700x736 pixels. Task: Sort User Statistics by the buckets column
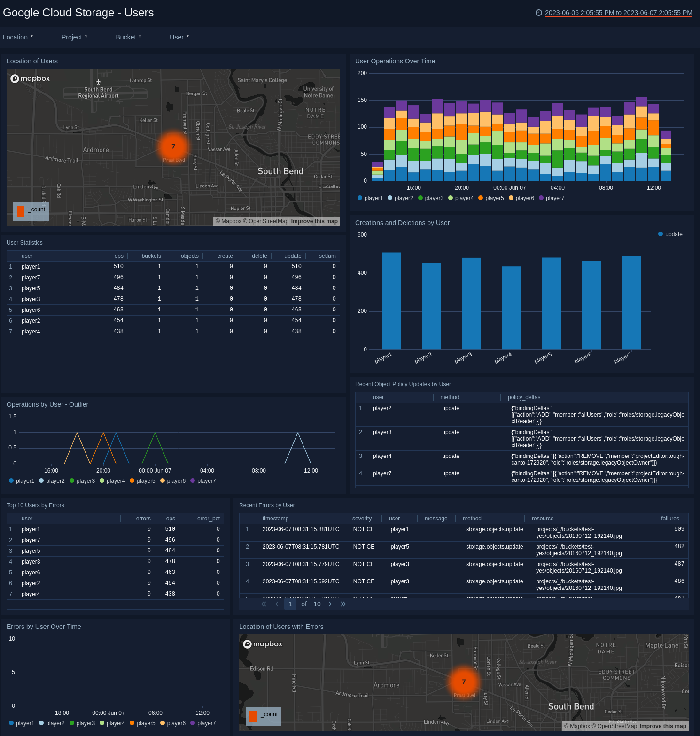(x=151, y=256)
